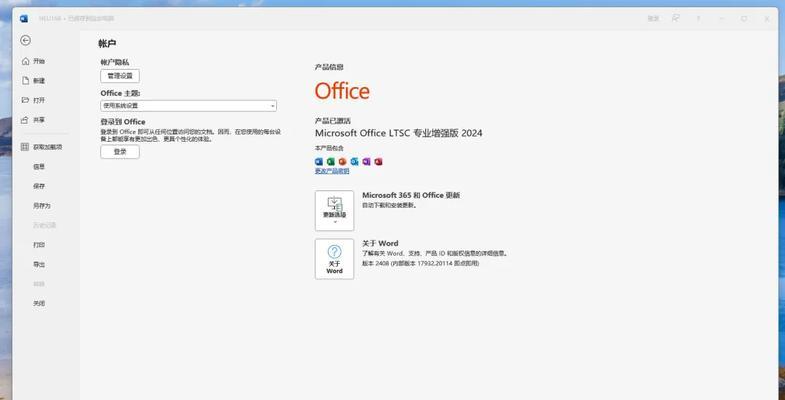Click the 产品已激活 label
Viewport: 785px width, 400px height.
(332, 121)
